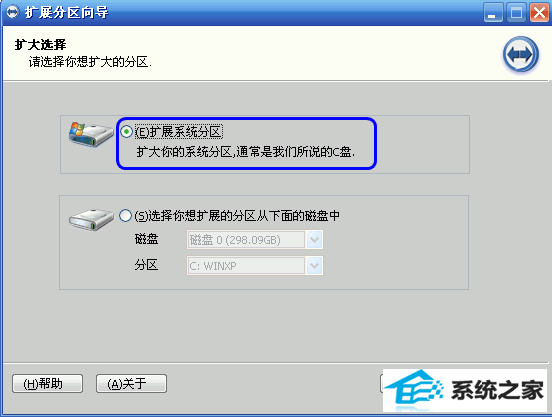Click the gray hard disk icon

91,219
